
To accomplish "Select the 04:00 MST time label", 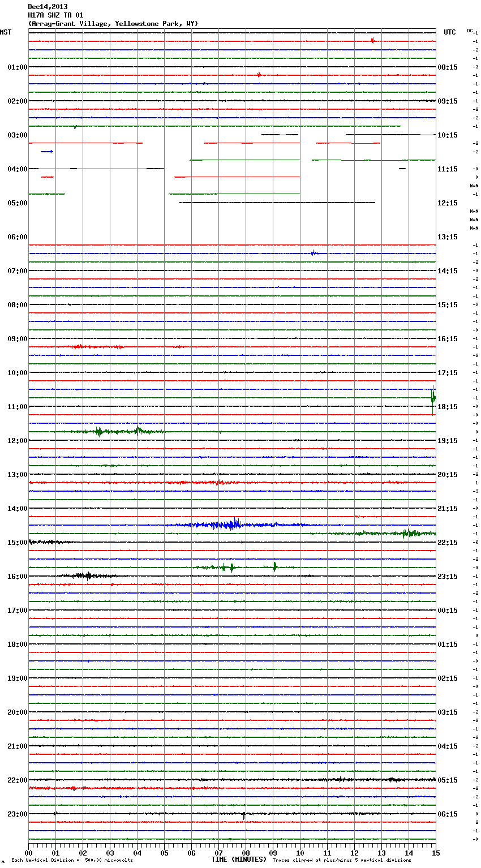I will coord(17,169).
